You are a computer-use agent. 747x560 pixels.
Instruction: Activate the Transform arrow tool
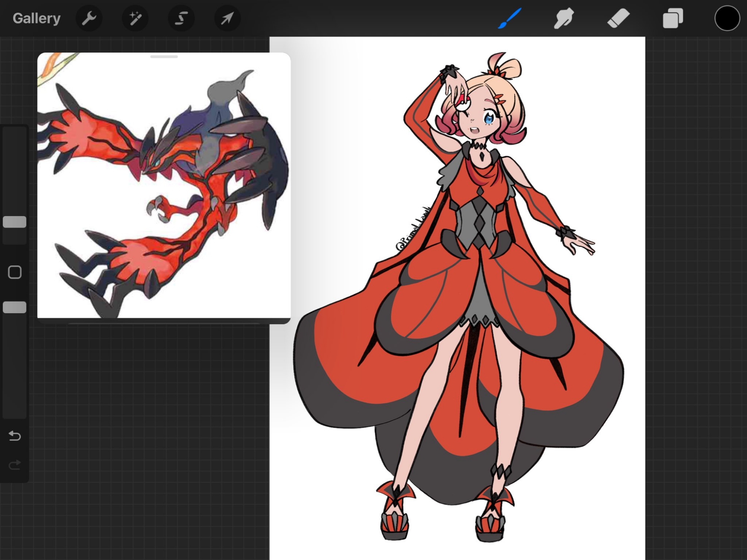[227, 18]
